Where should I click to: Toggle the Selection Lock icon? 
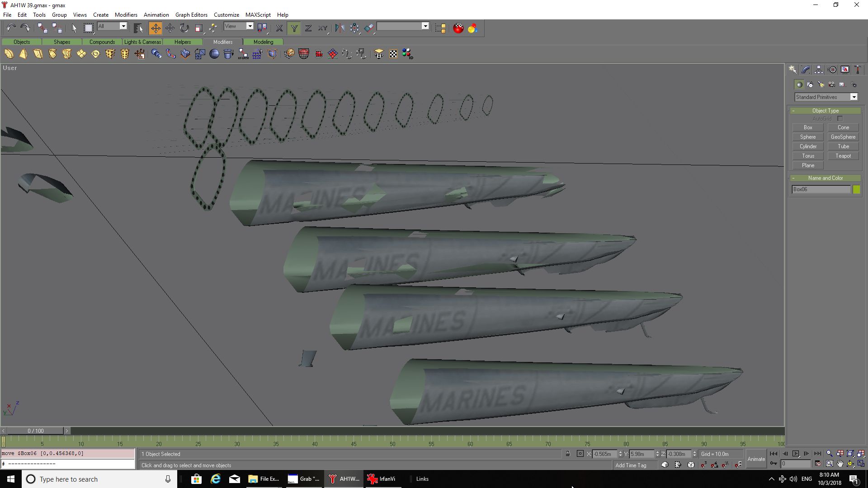tap(568, 454)
